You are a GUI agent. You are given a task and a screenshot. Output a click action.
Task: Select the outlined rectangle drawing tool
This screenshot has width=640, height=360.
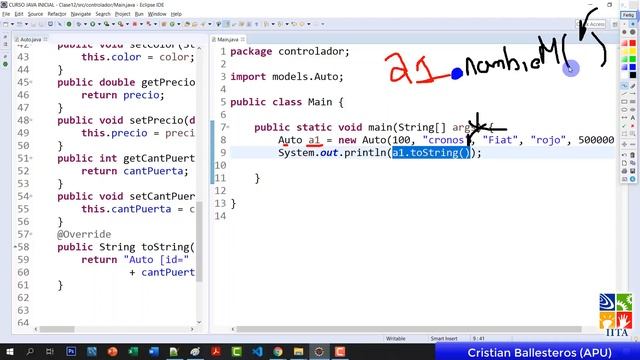pyautogui.click(x=624, y=102)
